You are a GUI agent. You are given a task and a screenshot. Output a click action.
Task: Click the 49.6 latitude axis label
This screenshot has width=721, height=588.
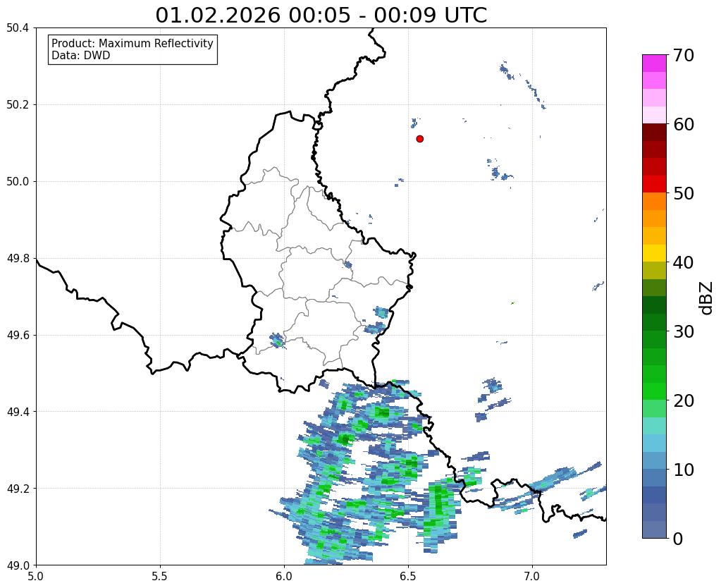coord(18,336)
